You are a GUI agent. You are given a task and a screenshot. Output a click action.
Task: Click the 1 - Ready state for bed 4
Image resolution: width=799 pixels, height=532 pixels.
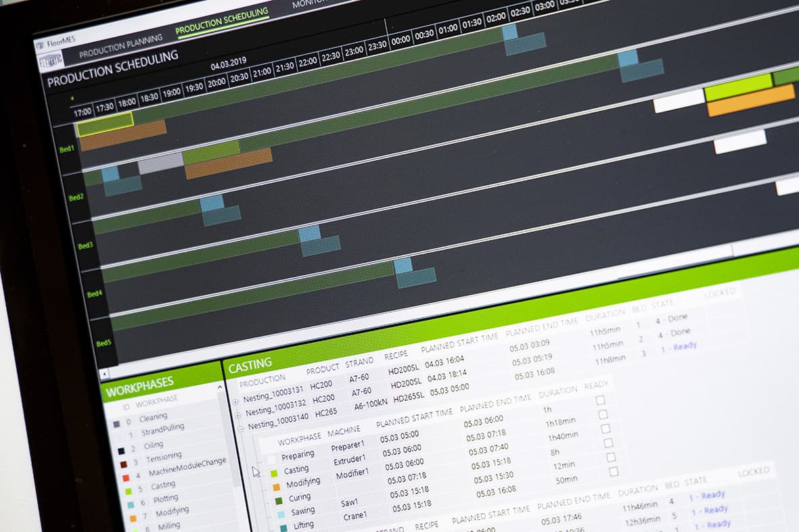click(x=707, y=495)
